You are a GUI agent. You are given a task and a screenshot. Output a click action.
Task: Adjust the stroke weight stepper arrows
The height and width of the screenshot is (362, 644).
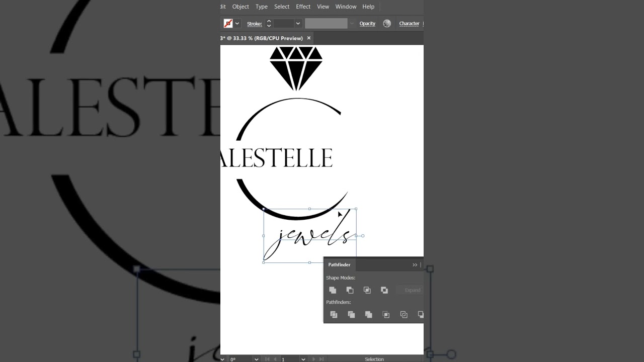[269, 24]
